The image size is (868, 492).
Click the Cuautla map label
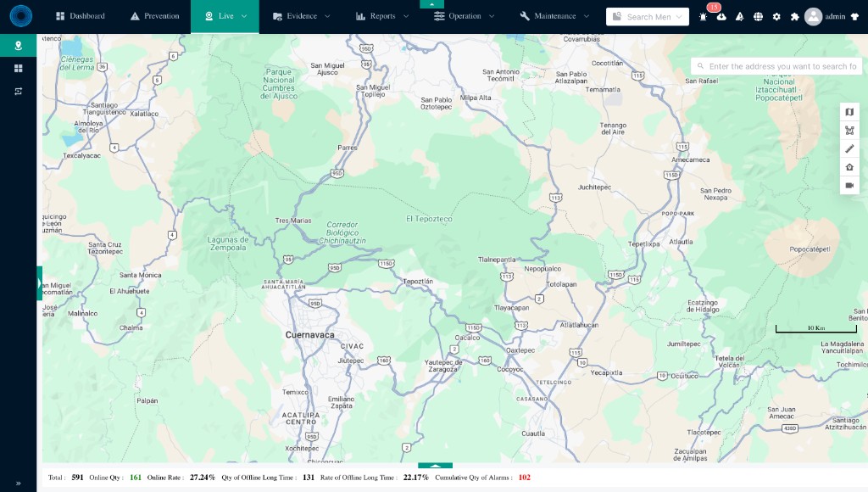pyautogui.click(x=533, y=433)
